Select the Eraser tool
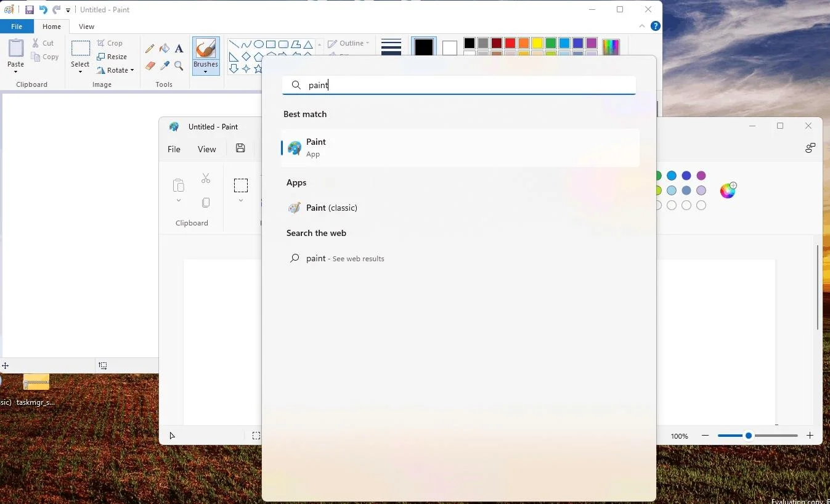 [x=150, y=65]
